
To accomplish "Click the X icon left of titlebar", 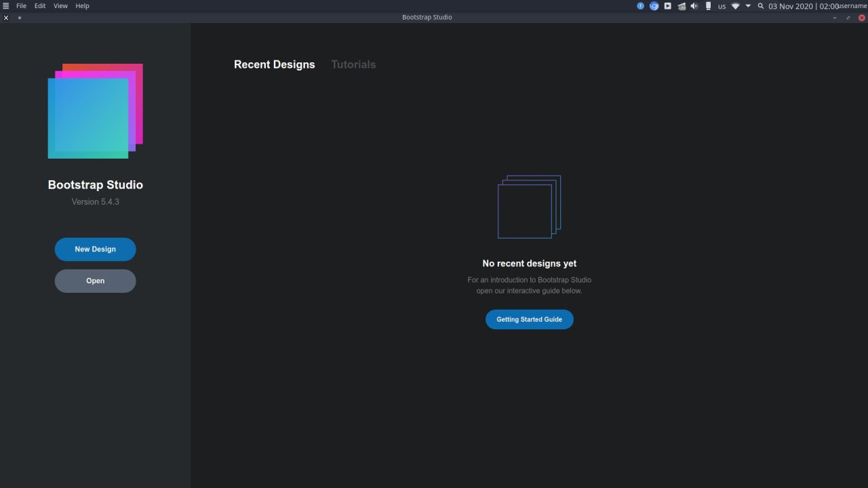I will (x=6, y=18).
